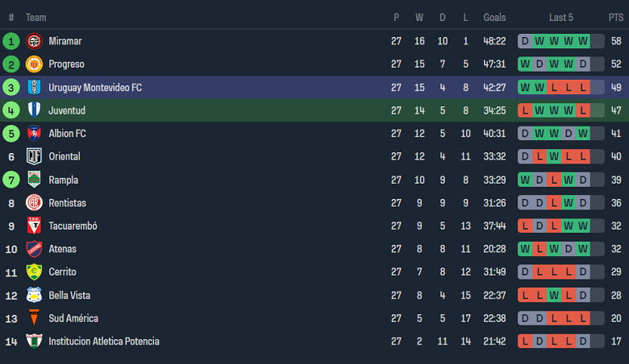
Task: Click the W wins column header
Action: coord(419,18)
